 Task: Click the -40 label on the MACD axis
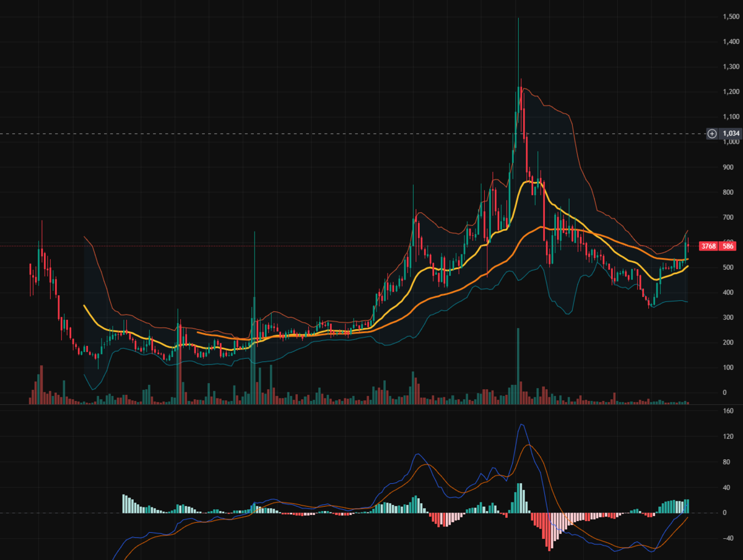pyautogui.click(x=728, y=538)
